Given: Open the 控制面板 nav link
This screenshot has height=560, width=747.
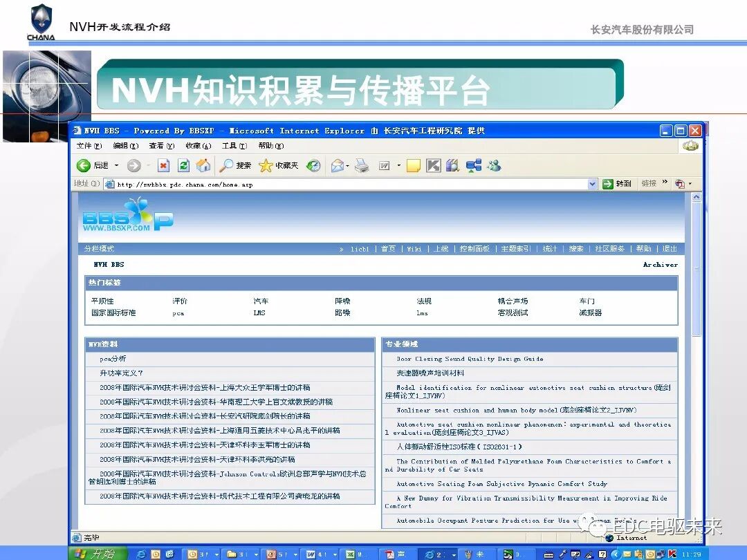Looking at the screenshot, I should click(x=474, y=249).
